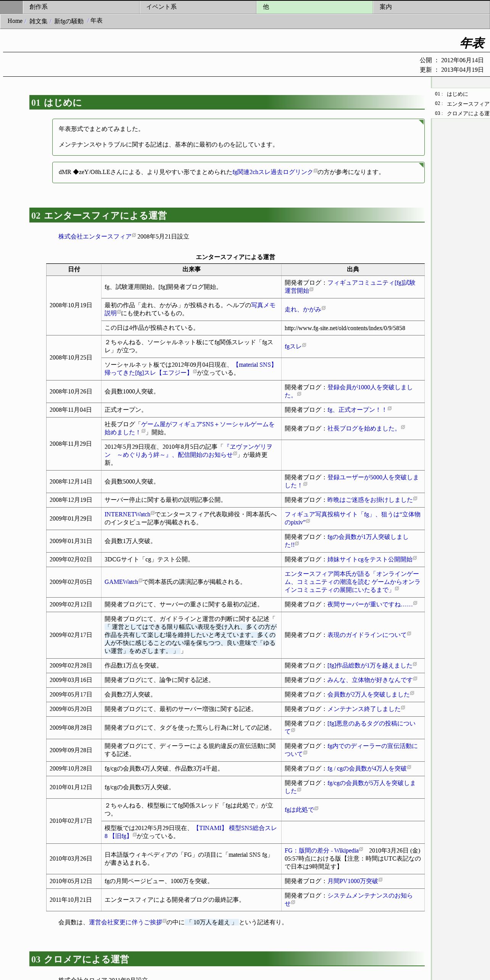490x980 pixels.
Task: Jump to 02 エンタースフィア in sidebar contents
Action: (x=468, y=104)
